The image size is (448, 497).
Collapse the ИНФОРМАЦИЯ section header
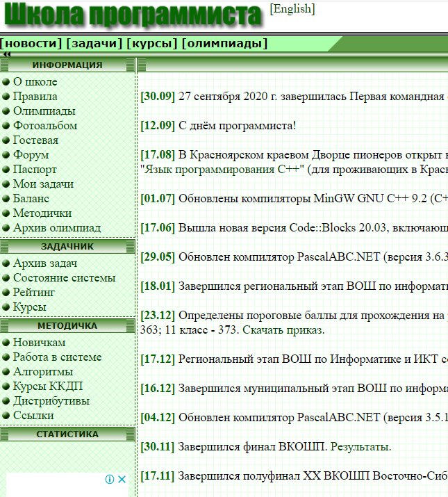(67, 65)
